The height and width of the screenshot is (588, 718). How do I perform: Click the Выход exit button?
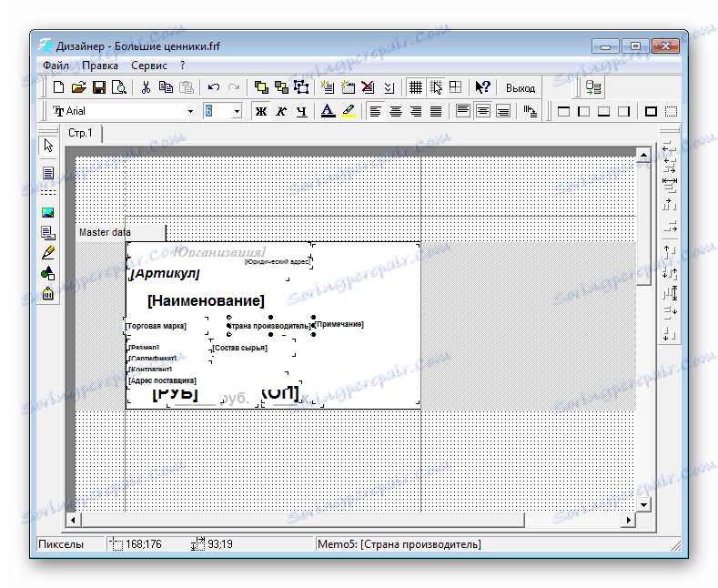tap(521, 88)
